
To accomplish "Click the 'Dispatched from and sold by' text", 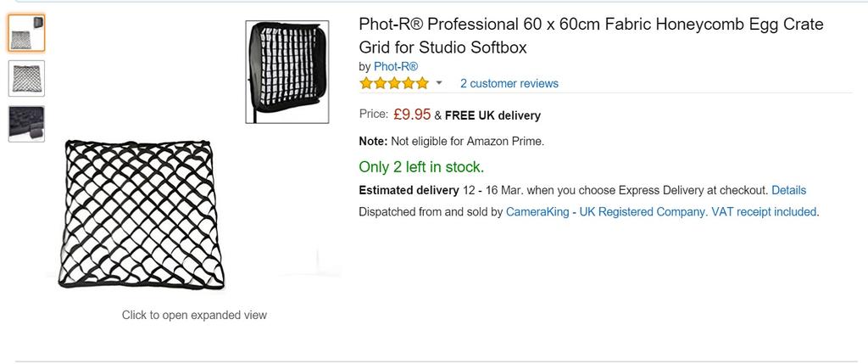I will click(431, 211).
